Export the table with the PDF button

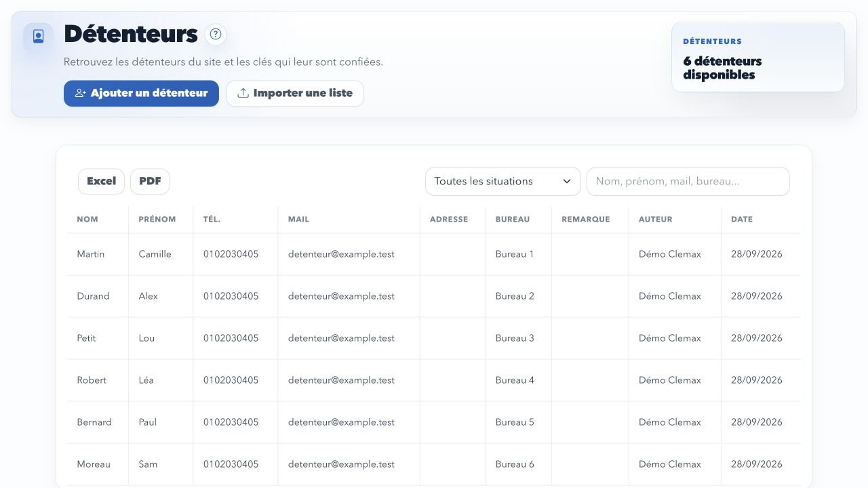(x=150, y=181)
